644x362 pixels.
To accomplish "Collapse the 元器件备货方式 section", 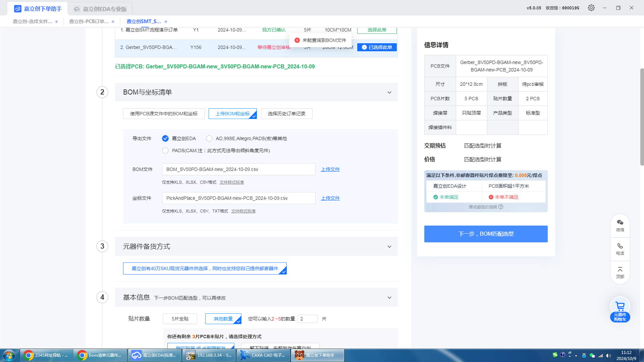I will click(x=389, y=246).
